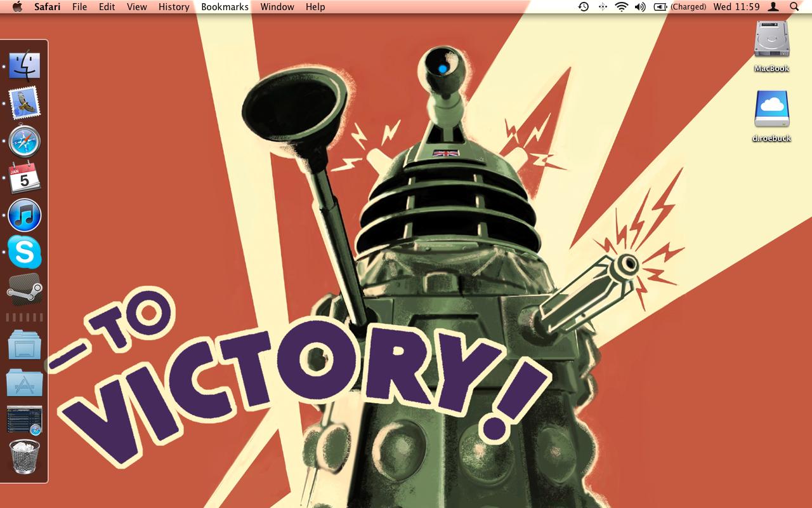Screen dimensions: 812x508
Task: Open the fast user switching icon
Action: point(773,6)
